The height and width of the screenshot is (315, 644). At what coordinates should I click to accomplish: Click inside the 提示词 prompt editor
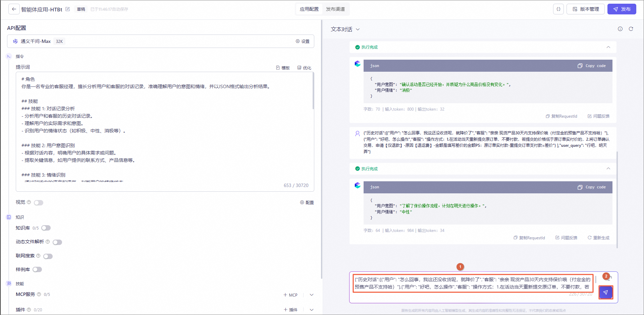165,132
